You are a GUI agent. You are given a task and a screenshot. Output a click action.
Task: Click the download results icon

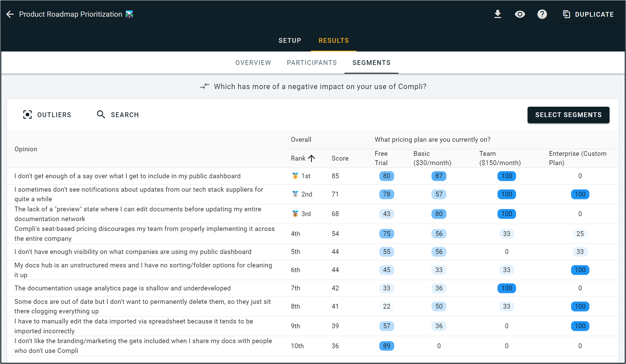tap(498, 14)
